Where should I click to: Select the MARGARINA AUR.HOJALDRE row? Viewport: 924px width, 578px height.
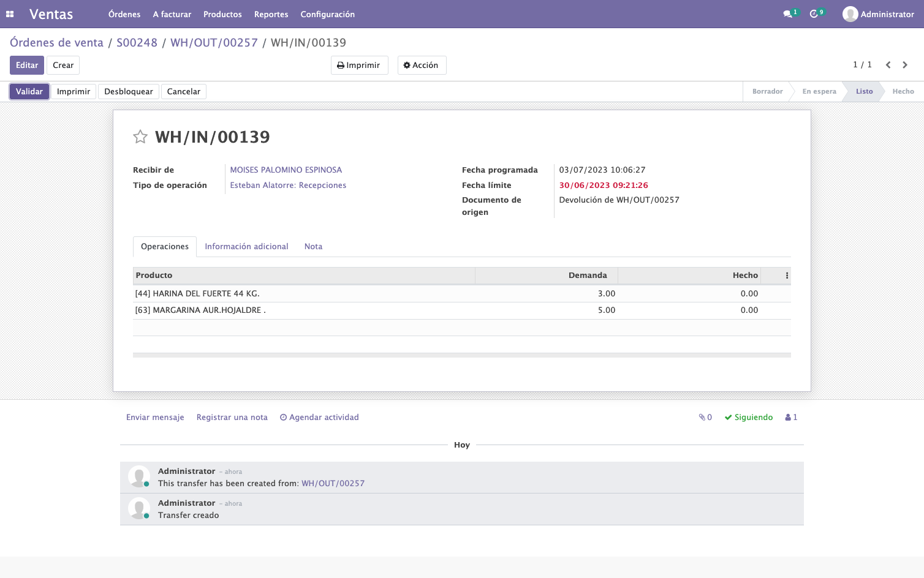[462, 310]
